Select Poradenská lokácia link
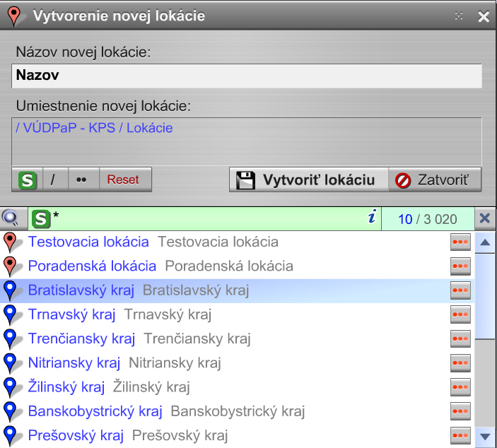Screen dimensions: 497x448 click(x=92, y=266)
